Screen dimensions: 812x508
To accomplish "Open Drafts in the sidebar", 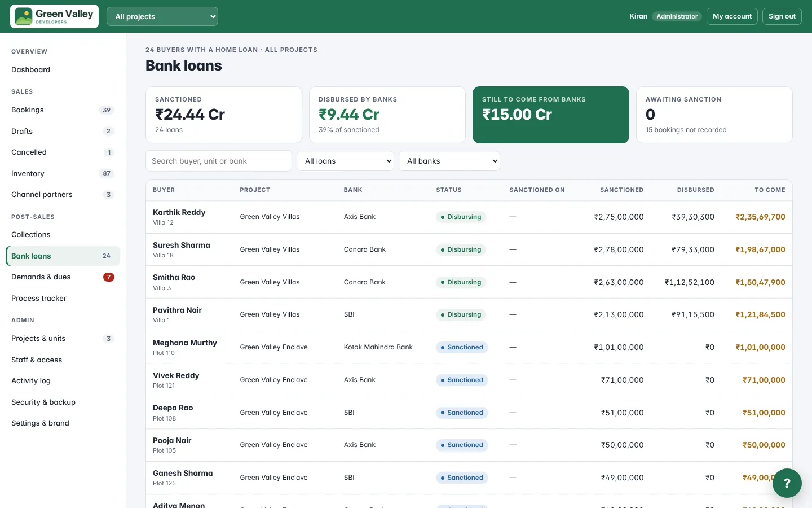I will [63, 131].
